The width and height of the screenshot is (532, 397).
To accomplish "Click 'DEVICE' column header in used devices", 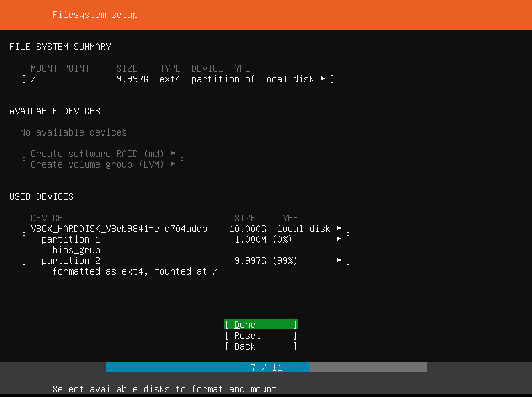I will point(46,218).
